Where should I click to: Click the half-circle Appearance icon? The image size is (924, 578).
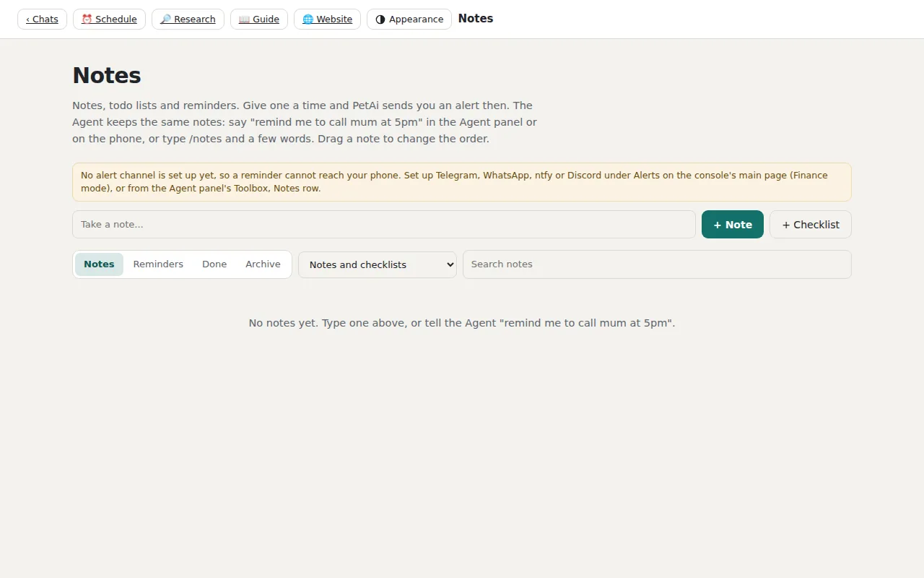[380, 20]
